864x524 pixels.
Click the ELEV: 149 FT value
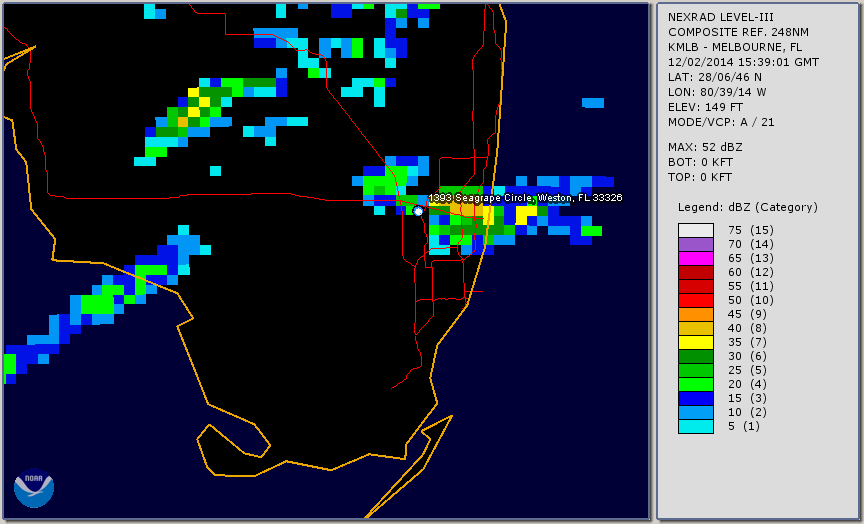705,107
